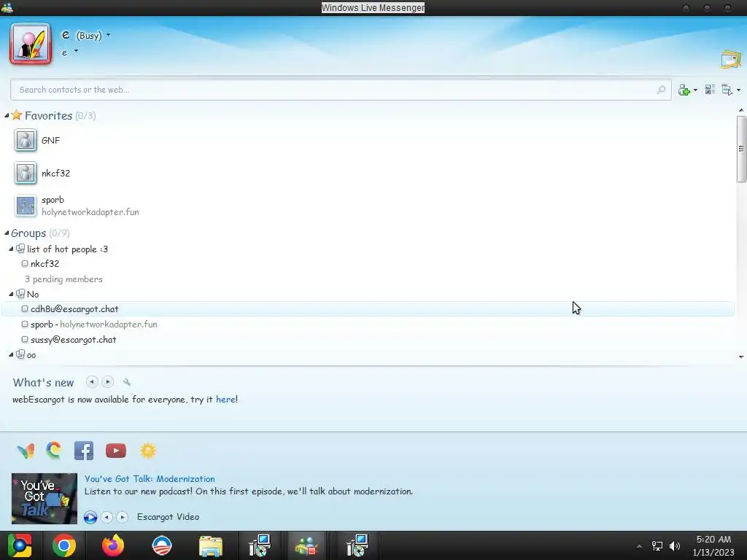Open the YouTube icon

pyautogui.click(x=116, y=451)
